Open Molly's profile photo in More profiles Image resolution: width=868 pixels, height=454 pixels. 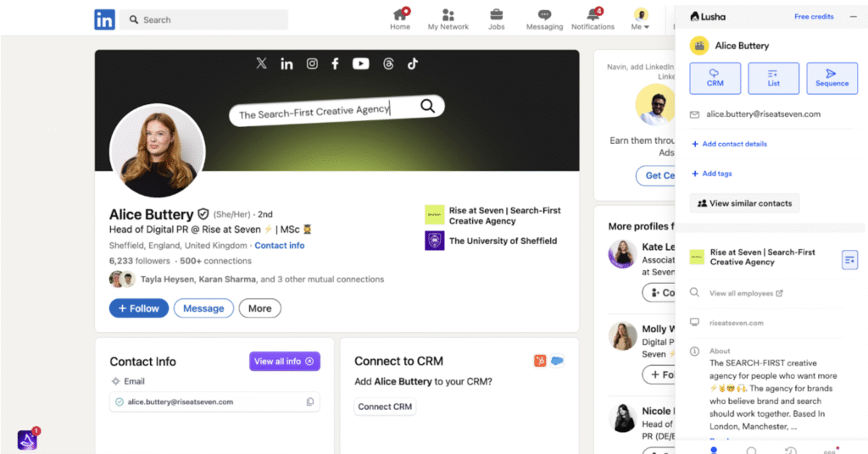coord(622,336)
